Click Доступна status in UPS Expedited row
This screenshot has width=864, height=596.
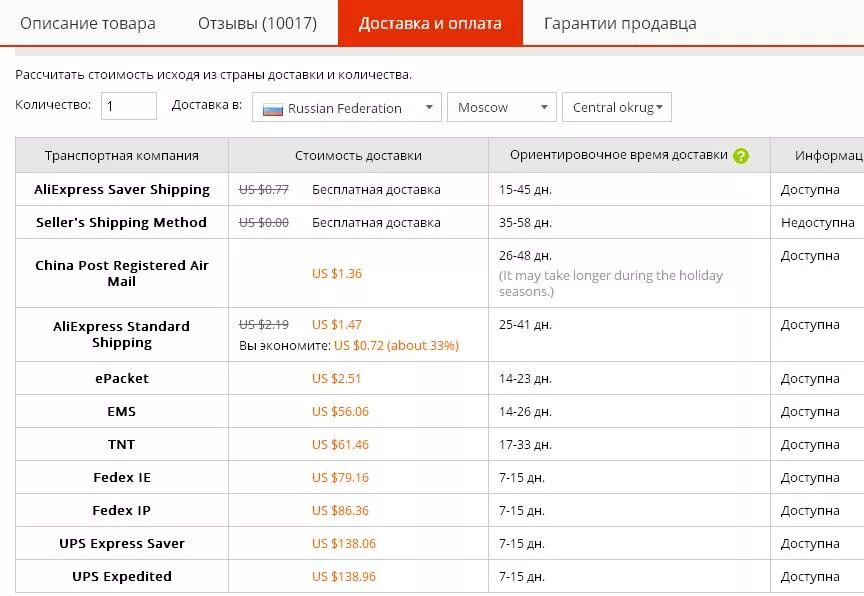(x=810, y=577)
